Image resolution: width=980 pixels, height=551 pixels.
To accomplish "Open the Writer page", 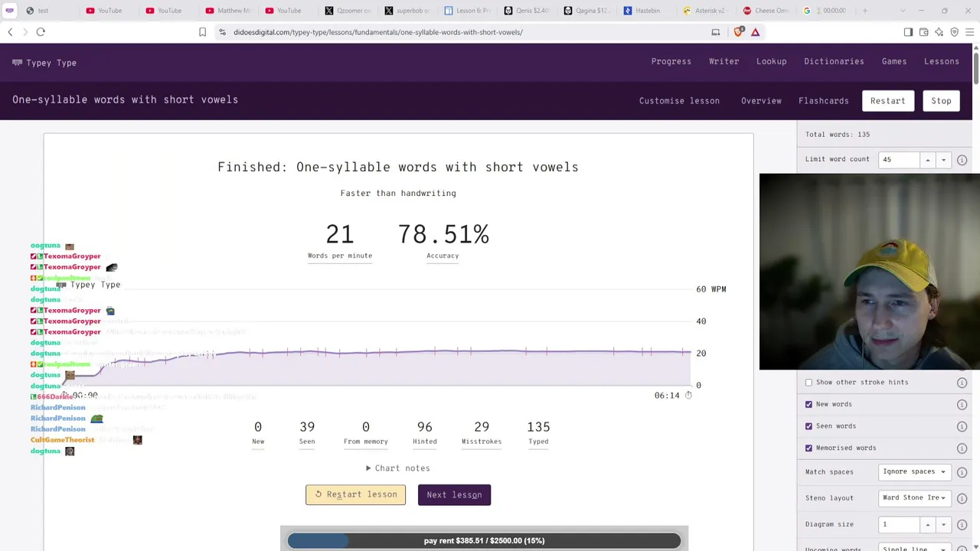I will (x=724, y=62).
